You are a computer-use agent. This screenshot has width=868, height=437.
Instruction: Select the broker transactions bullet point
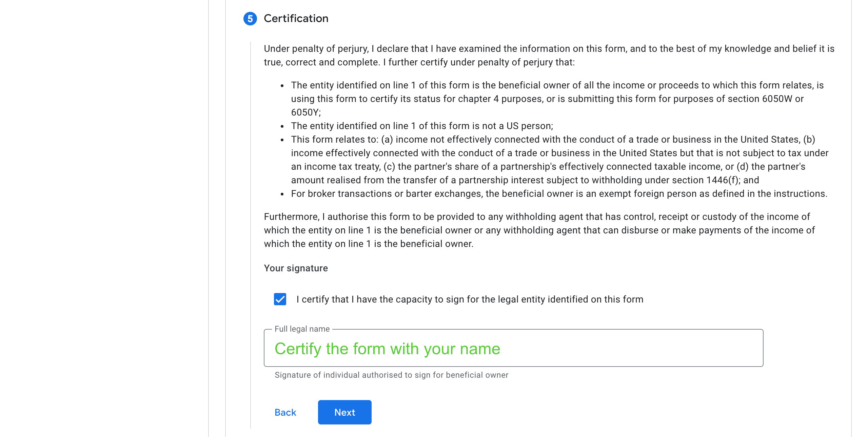pyautogui.click(x=559, y=193)
